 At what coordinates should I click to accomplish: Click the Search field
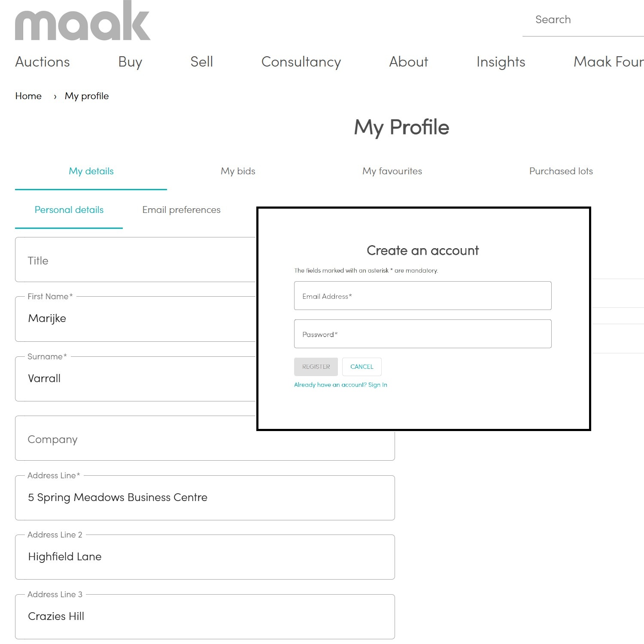click(580, 20)
